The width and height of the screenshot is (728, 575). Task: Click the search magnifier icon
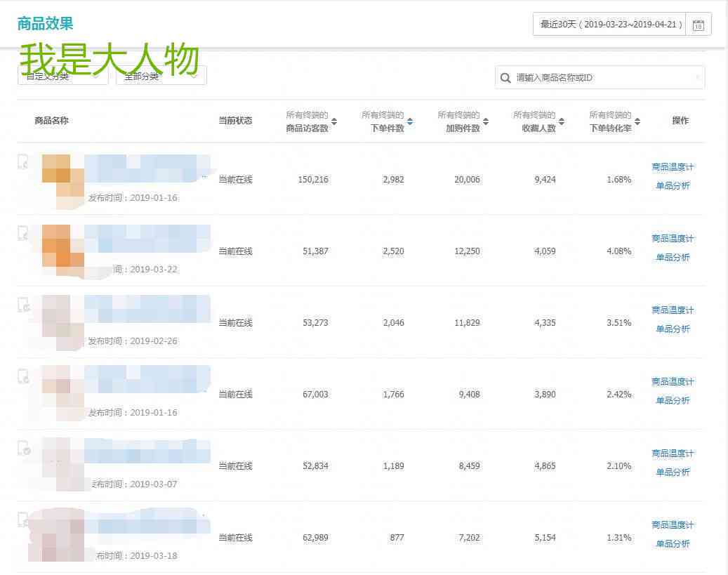pos(505,78)
